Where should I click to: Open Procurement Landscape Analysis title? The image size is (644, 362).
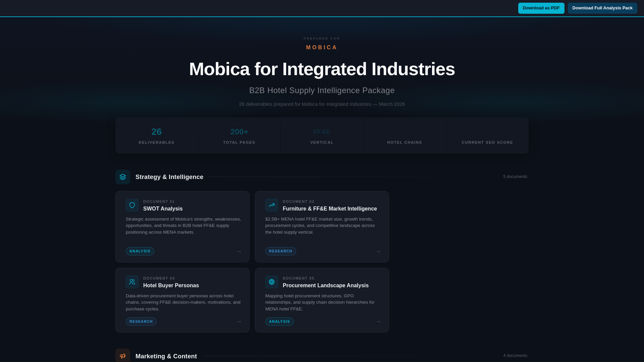tap(326, 286)
